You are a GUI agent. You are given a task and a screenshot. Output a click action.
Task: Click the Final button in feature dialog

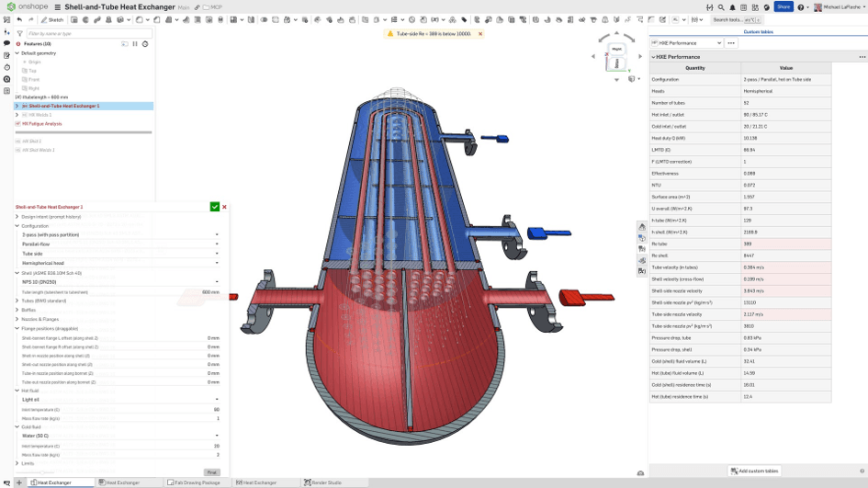[x=212, y=472]
